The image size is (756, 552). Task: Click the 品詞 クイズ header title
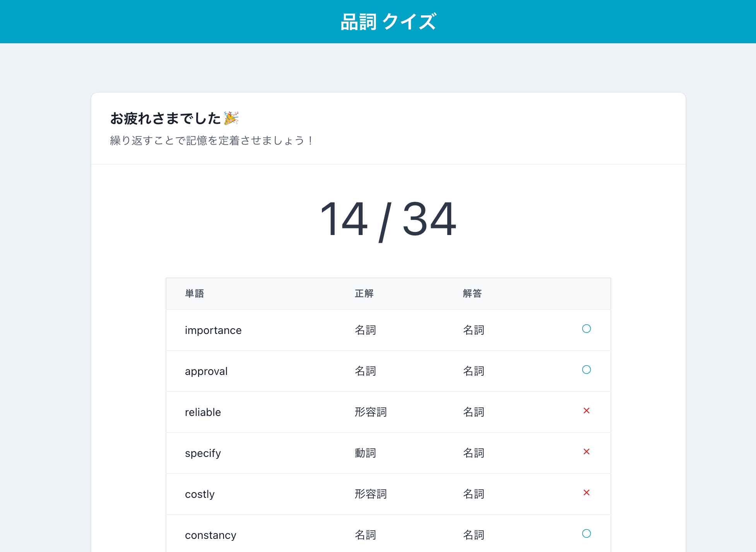coord(388,22)
